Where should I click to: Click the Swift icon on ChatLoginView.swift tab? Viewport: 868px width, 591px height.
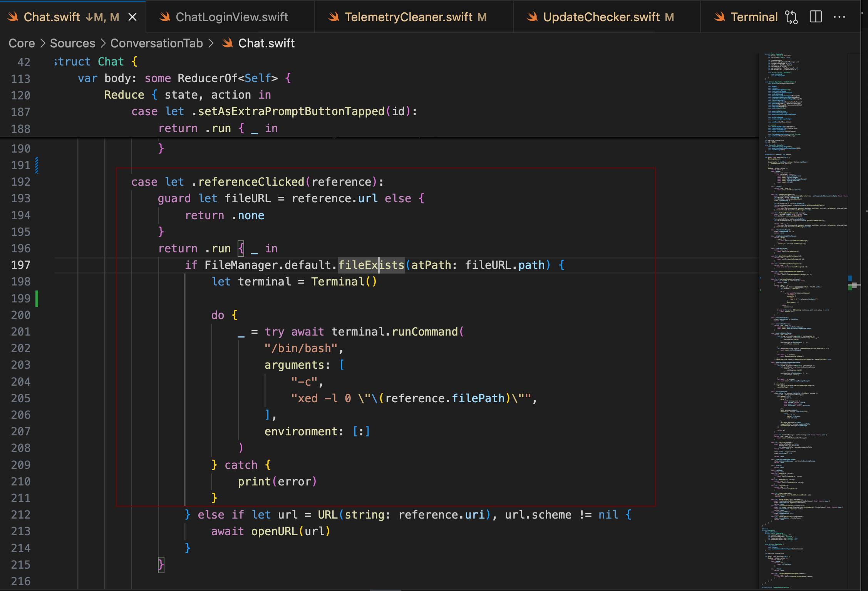click(x=165, y=17)
